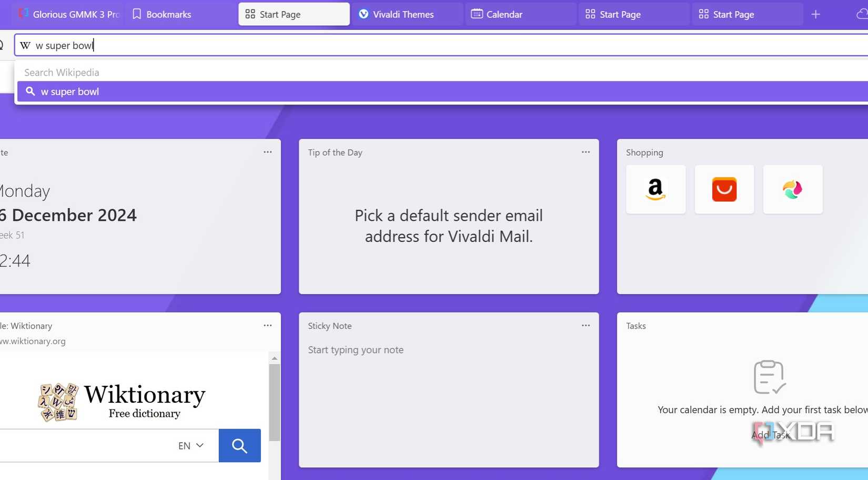Open the Vivaldi Themes tab
This screenshot has height=480, width=868.
407,14
